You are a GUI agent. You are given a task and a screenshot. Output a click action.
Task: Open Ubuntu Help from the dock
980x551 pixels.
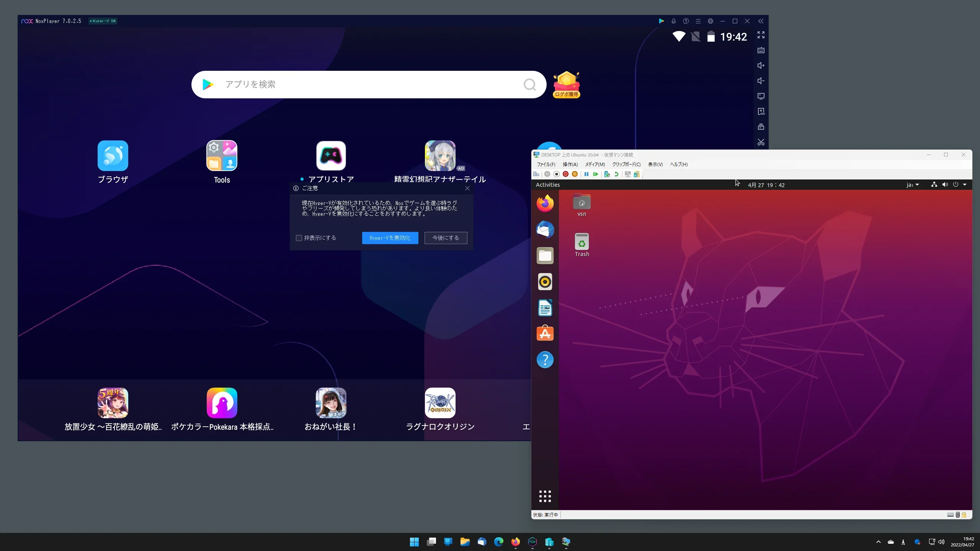(x=545, y=360)
